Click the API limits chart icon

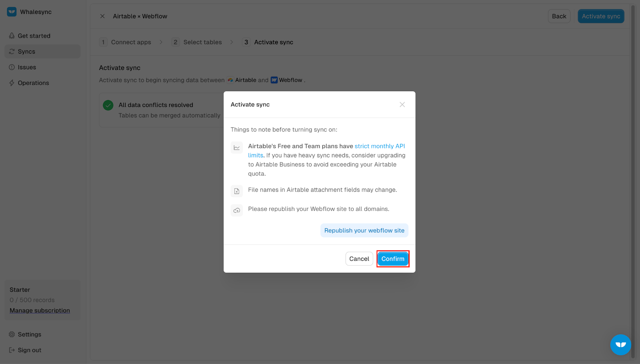[237, 148]
